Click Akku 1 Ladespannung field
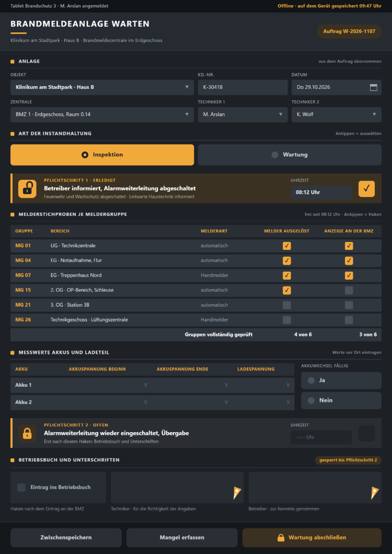 pos(263,385)
